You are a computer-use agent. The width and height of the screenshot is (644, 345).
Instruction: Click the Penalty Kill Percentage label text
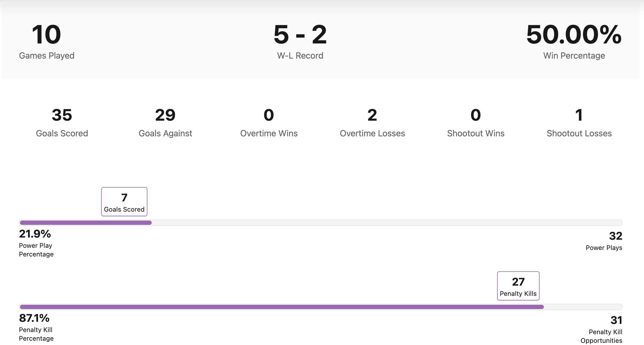pos(36,334)
